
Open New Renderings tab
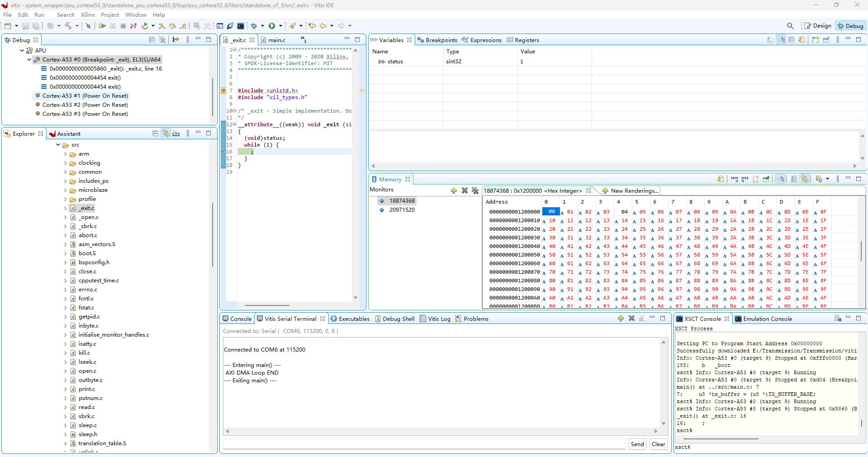631,190
